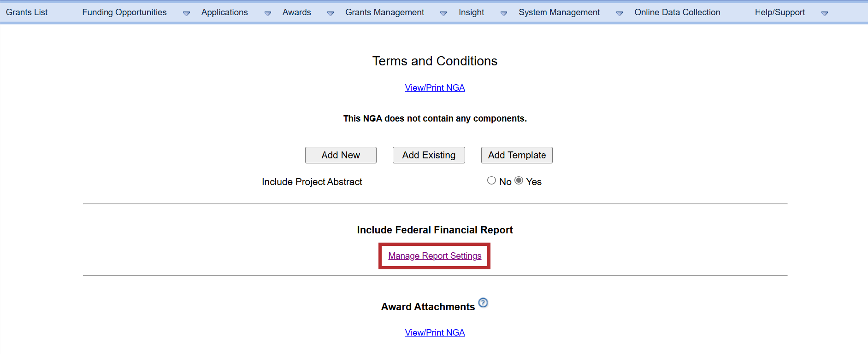Open the Help/Support dropdown arrow
This screenshot has height=354, width=868.
824,13
